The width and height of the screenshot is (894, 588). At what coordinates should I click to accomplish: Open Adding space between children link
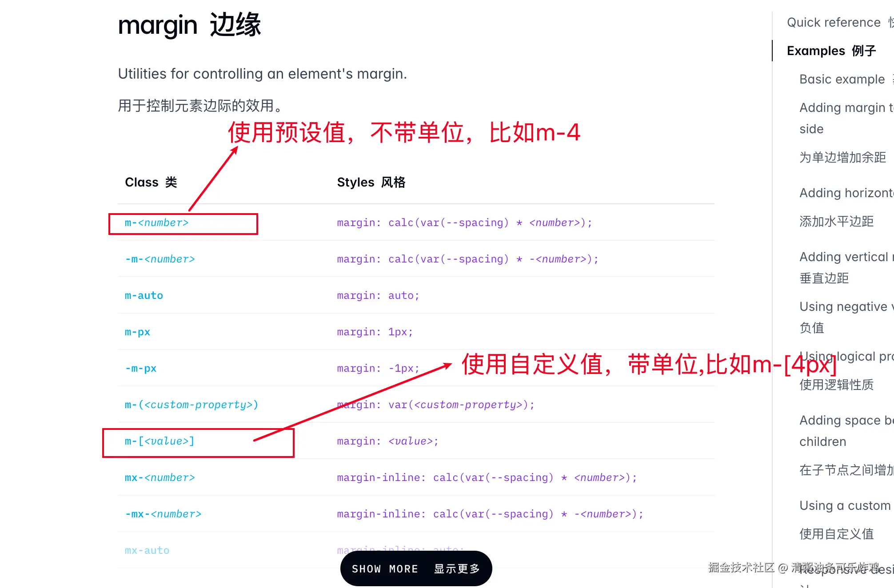pyautogui.click(x=844, y=421)
